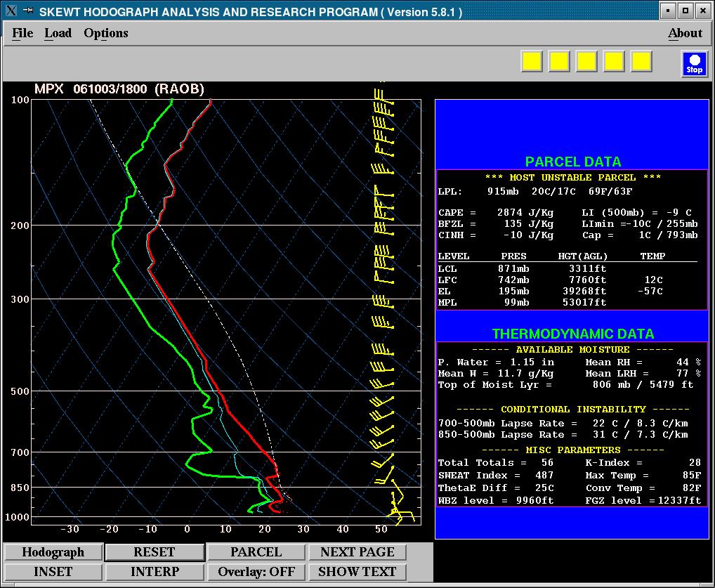The image size is (715, 588).
Task: Open the About menu item
Action: tap(684, 33)
